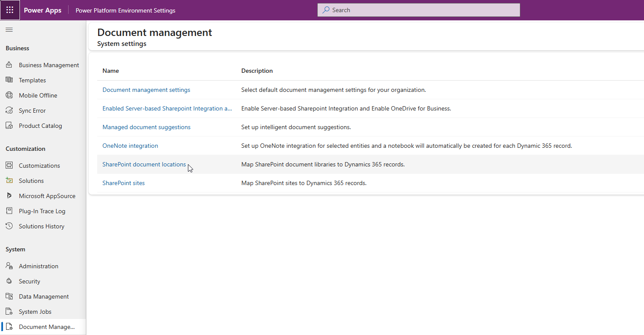Click 'Map SharePoint sites to Dynamics 365 records.'
The width and height of the screenshot is (644, 335).
pos(304,183)
